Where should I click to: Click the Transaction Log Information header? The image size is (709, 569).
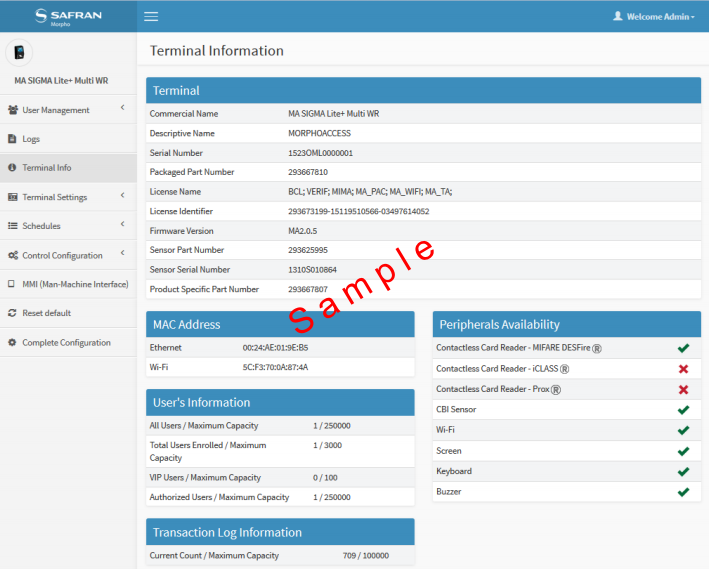pyautogui.click(x=280, y=532)
